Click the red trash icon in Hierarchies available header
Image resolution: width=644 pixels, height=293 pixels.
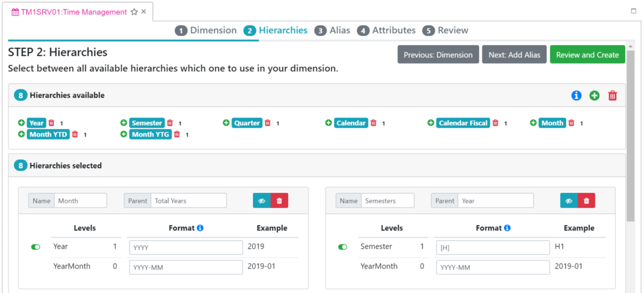click(x=613, y=96)
